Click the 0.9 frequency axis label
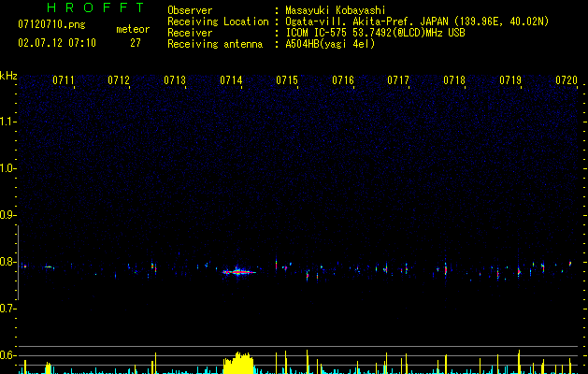588x374 pixels. (7, 215)
